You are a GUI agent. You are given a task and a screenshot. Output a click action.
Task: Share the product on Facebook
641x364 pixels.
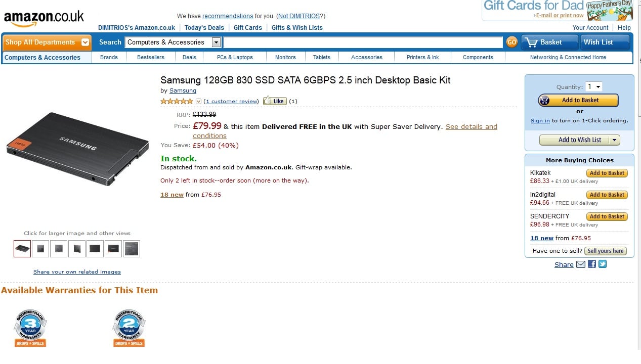coord(592,264)
